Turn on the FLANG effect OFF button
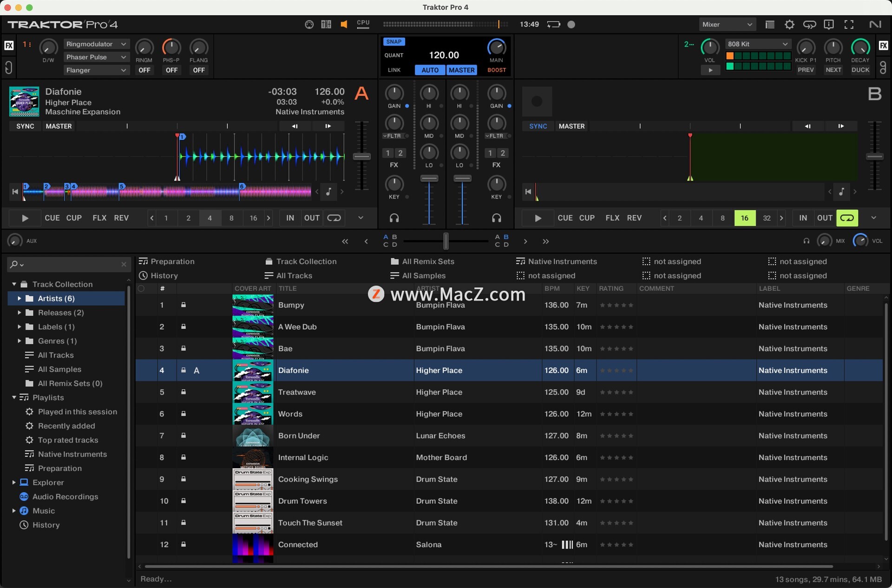The width and height of the screenshot is (892, 588). [199, 70]
